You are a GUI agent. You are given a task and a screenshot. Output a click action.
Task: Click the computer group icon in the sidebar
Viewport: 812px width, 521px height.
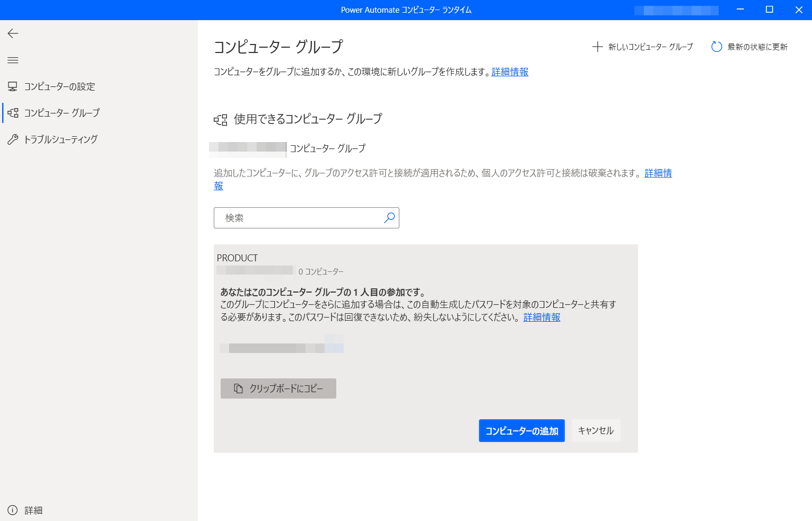click(13, 112)
